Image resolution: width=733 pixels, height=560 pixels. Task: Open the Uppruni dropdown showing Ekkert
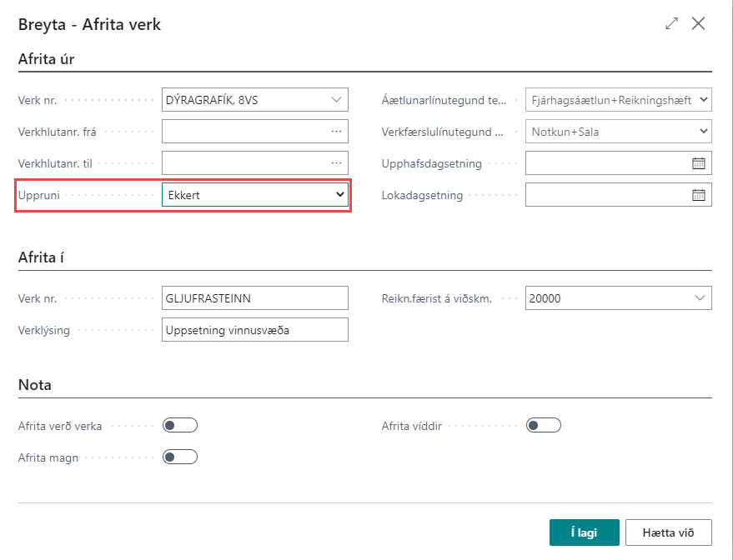254,195
